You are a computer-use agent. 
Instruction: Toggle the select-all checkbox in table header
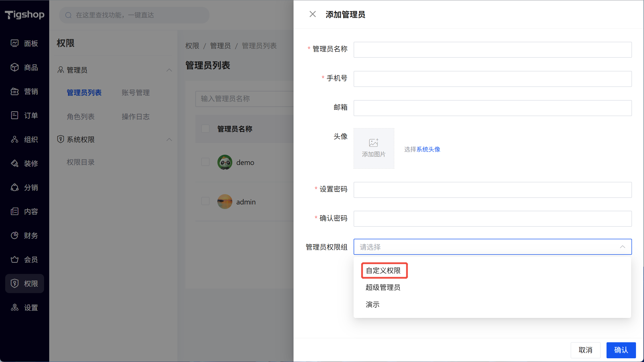205,129
